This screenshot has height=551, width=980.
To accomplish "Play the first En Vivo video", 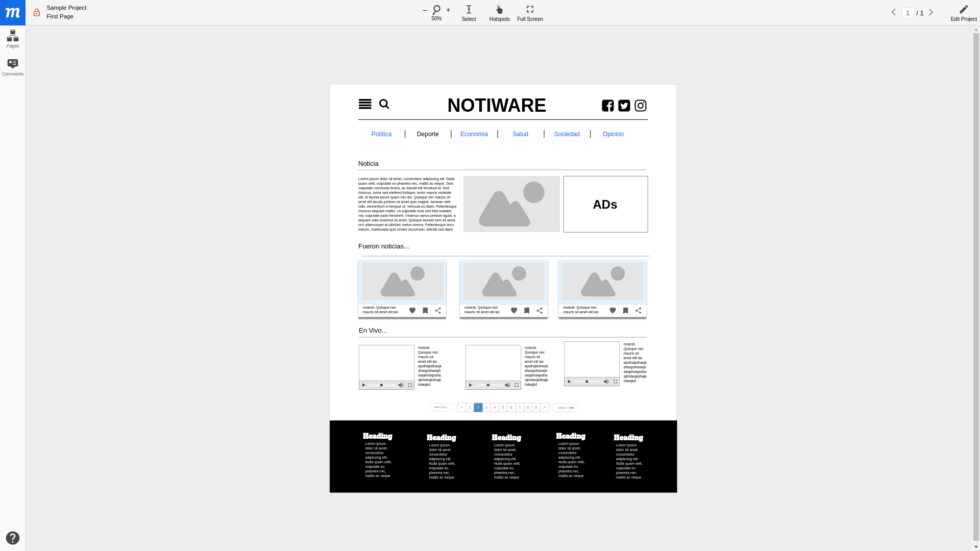I will click(364, 385).
